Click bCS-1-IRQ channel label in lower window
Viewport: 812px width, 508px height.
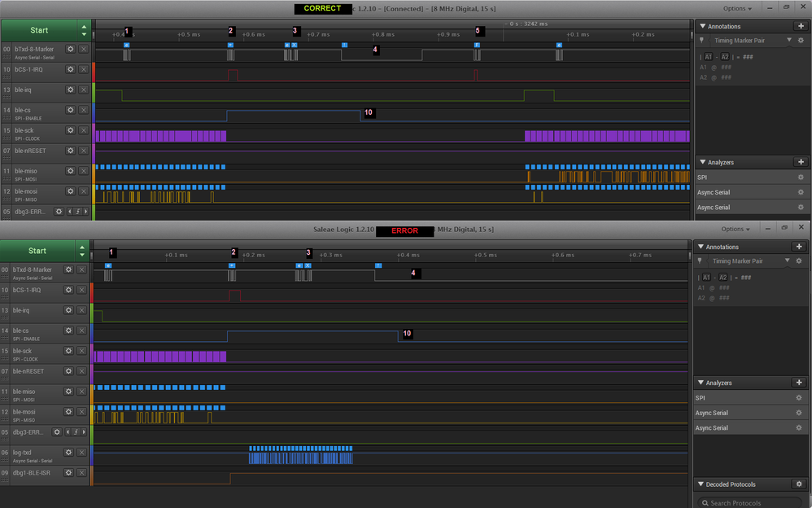point(26,290)
